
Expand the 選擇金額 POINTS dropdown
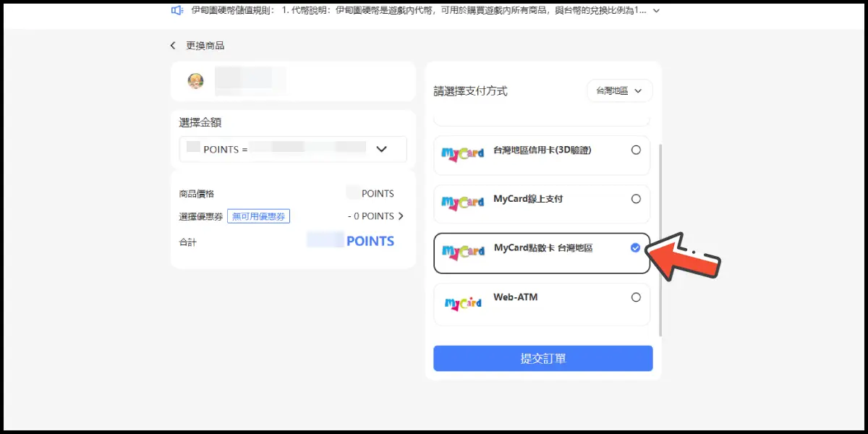tap(381, 149)
